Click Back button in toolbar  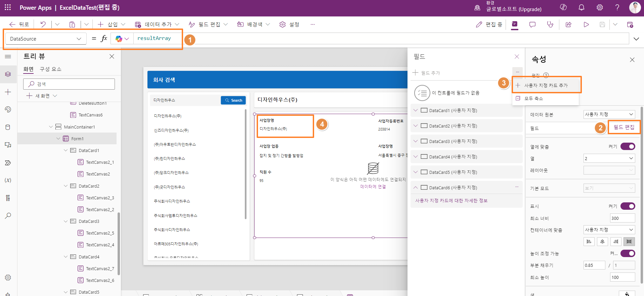(19, 24)
